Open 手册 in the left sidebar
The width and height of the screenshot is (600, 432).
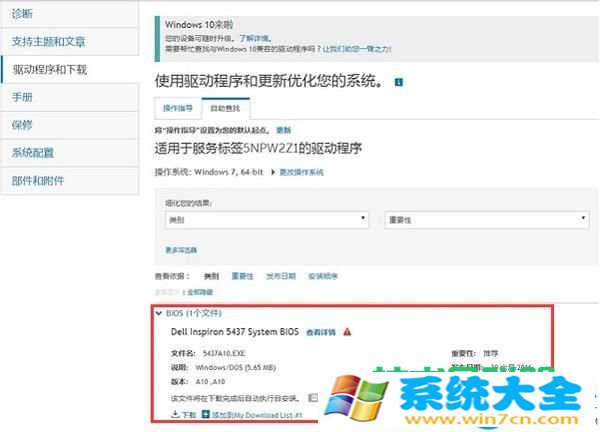70,97
